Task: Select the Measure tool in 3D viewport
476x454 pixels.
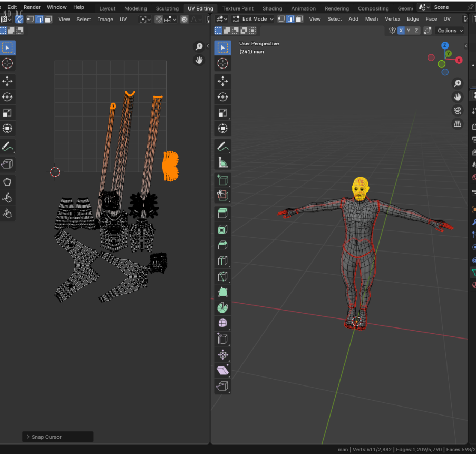Action: pos(222,162)
